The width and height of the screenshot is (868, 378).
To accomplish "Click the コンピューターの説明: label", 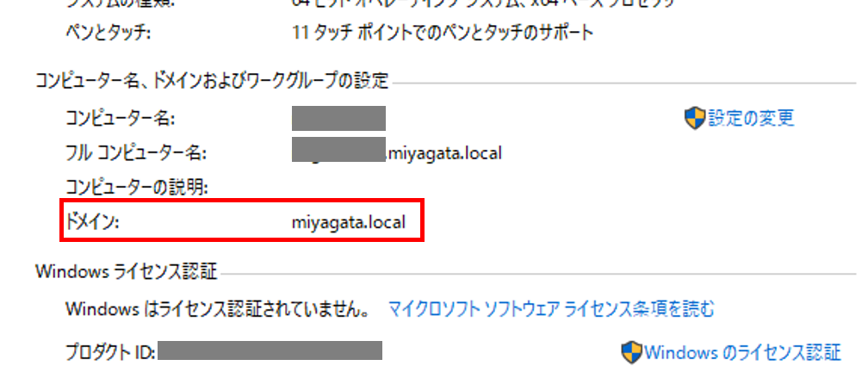I will [x=136, y=187].
